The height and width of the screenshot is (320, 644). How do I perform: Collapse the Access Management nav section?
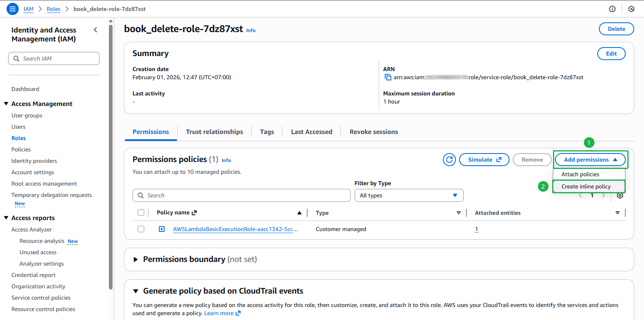[6, 104]
